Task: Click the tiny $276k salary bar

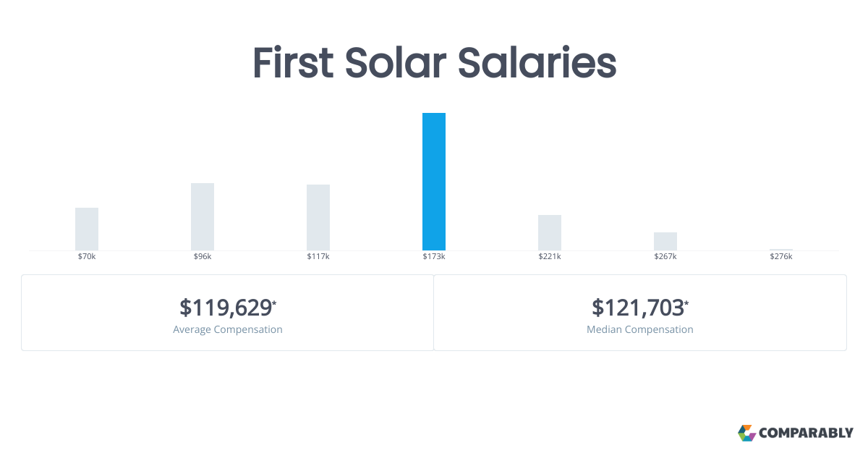Action: (x=781, y=249)
